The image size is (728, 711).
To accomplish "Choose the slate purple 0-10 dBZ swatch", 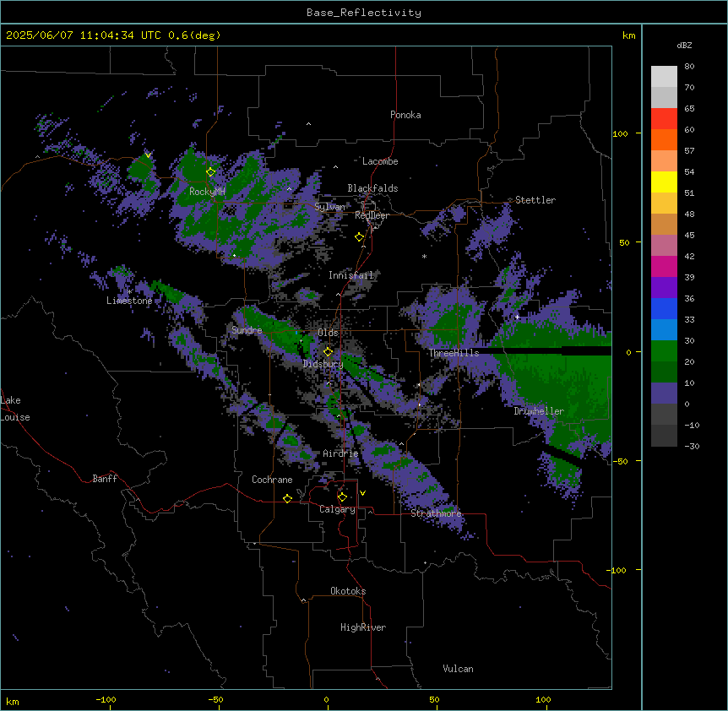I will [664, 393].
